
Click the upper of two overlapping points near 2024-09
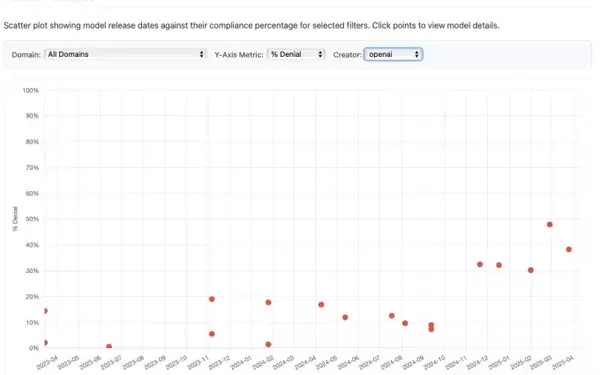pos(431,325)
